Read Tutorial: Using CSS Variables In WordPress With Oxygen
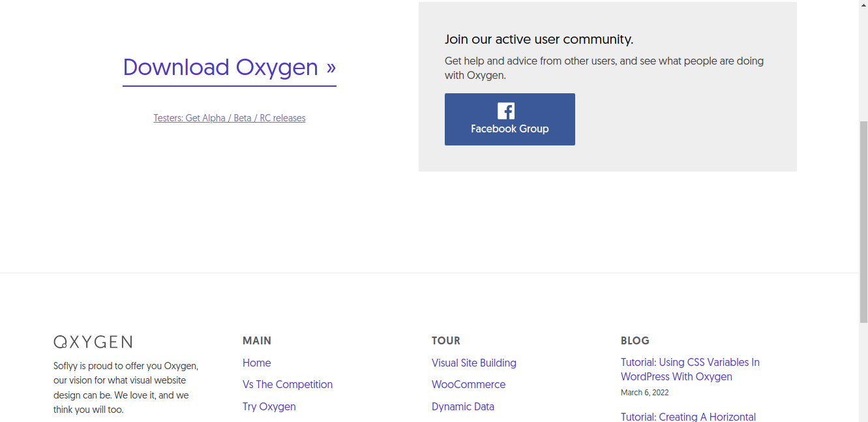Viewport: 868px width, 422px height. [x=690, y=369]
